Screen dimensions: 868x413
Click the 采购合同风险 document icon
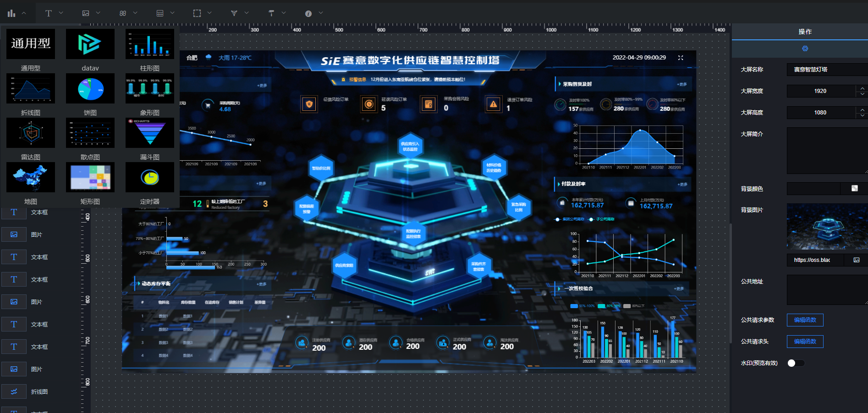pos(429,104)
